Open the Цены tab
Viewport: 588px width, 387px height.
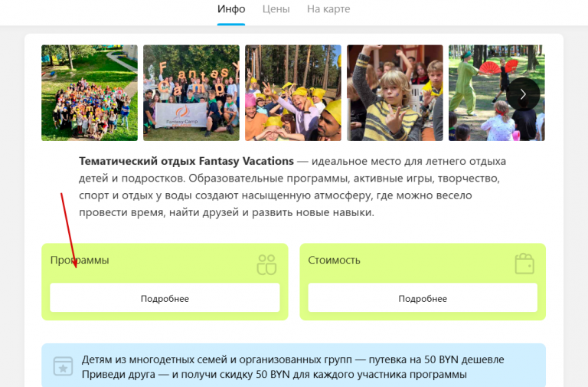pos(276,9)
